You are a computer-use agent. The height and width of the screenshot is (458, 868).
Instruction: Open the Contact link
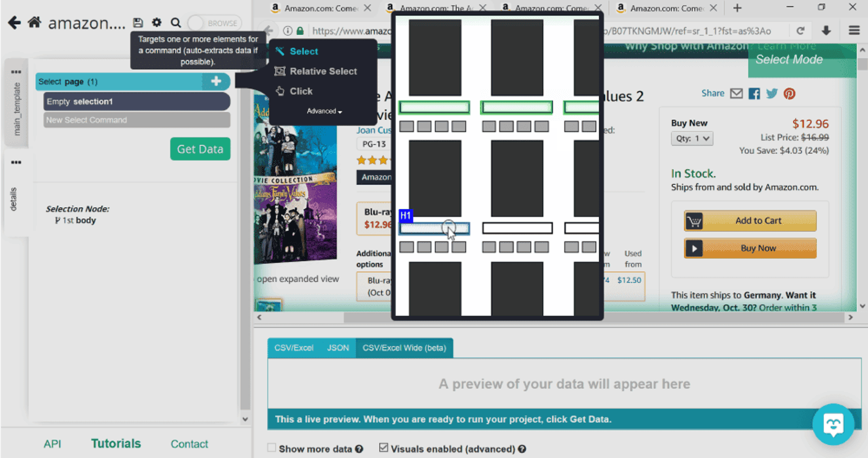click(x=189, y=444)
